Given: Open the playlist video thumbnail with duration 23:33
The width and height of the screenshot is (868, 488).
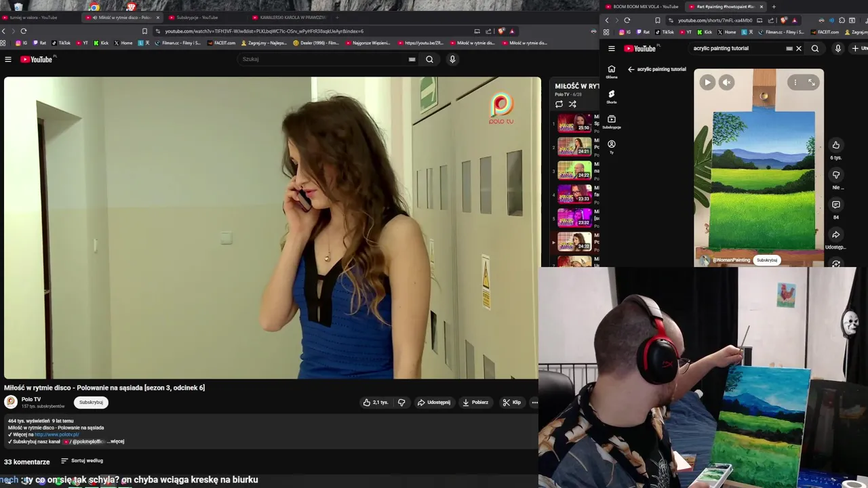Looking at the screenshot, I should [574, 194].
